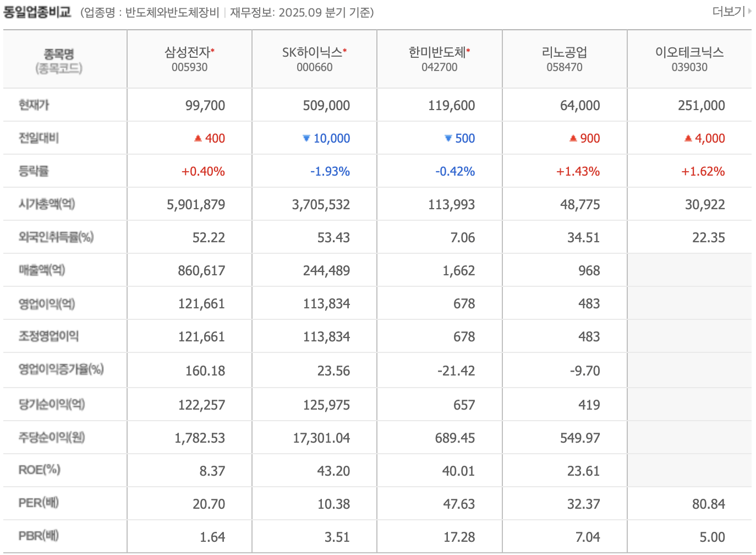Image resolution: width=756 pixels, height=555 pixels.
Task: Click the -0.42% change rate
Action: tap(455, 171)
